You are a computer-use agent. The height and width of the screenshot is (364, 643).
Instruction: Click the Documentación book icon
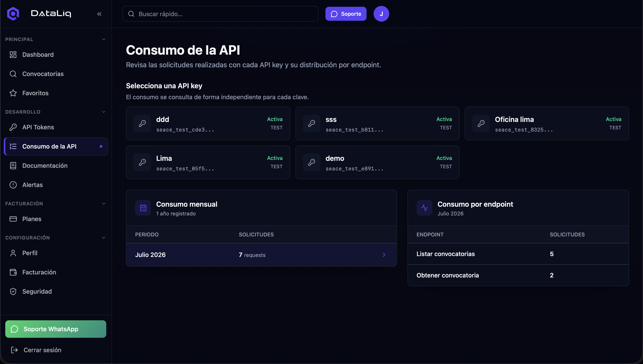click(x=13, y=165)
